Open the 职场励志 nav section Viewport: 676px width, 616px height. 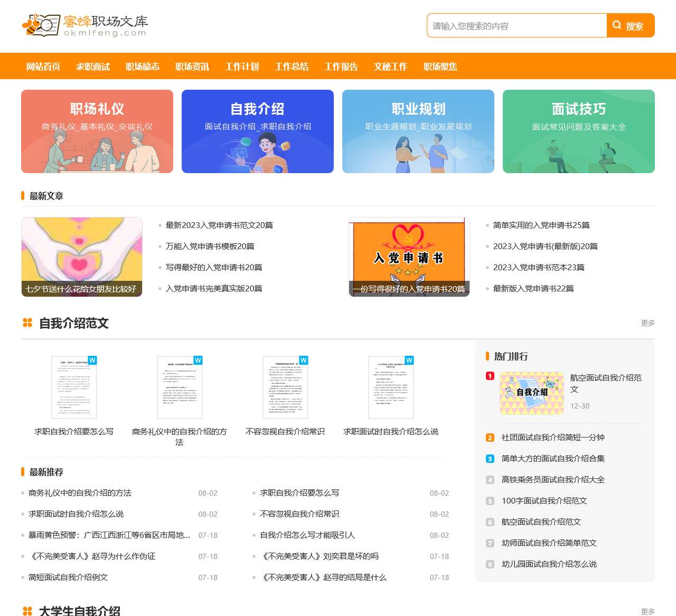143,67
